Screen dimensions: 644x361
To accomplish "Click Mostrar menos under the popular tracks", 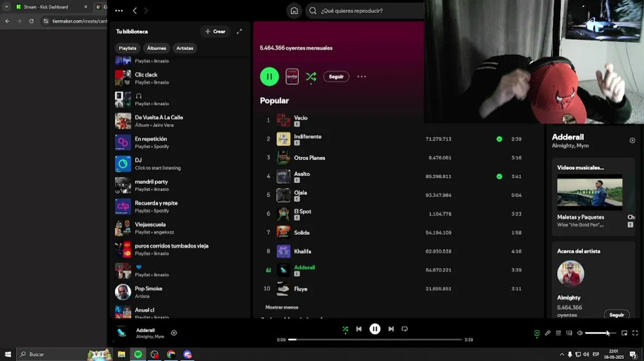I will point(281,307).
